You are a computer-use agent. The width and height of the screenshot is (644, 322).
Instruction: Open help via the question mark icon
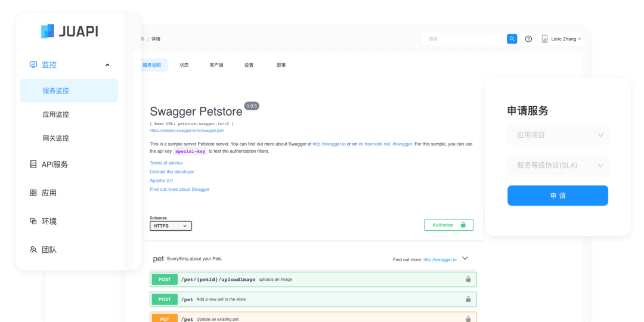coord(528,39)
